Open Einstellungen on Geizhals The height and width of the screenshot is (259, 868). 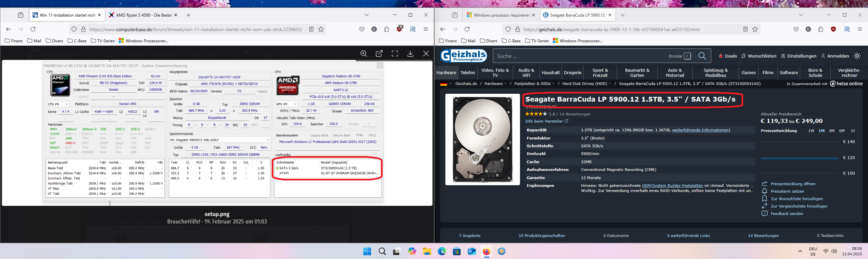798,56
